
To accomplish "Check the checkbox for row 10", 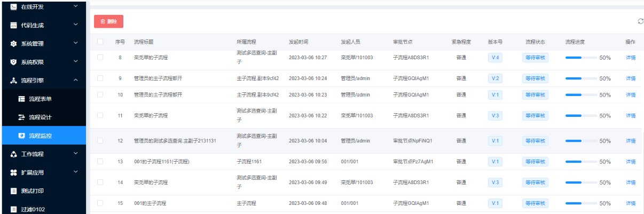I will pos(100,94).
